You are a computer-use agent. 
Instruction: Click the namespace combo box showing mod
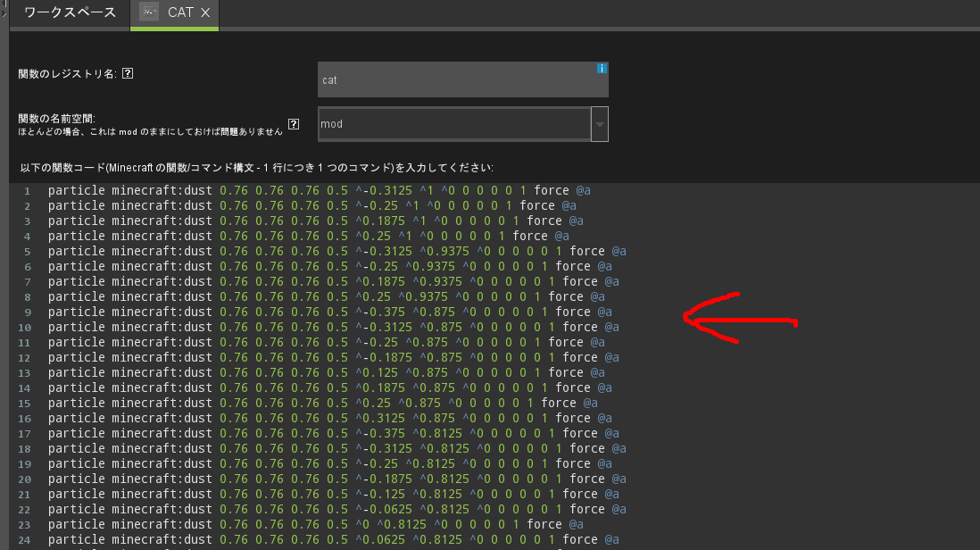[453, 124]
